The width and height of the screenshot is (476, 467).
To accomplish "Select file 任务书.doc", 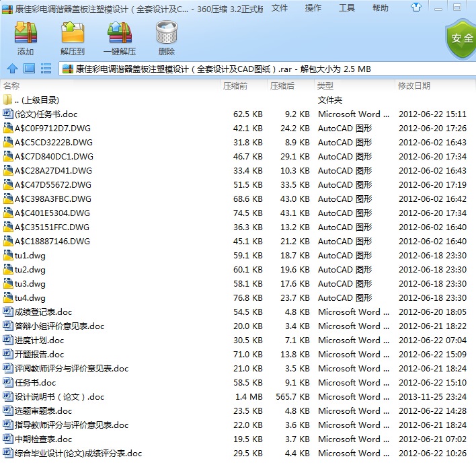I will click(x=238, y=382).
